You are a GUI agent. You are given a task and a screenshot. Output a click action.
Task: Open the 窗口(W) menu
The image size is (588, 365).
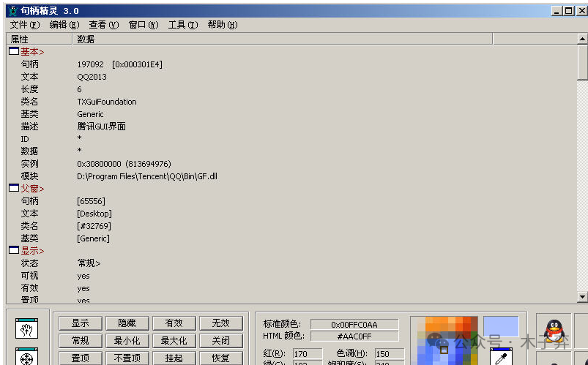(x=144, y=25)
